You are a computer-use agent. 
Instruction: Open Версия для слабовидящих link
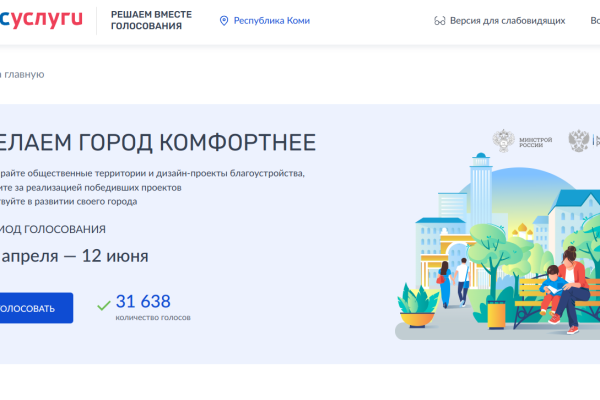coord(507,20)
